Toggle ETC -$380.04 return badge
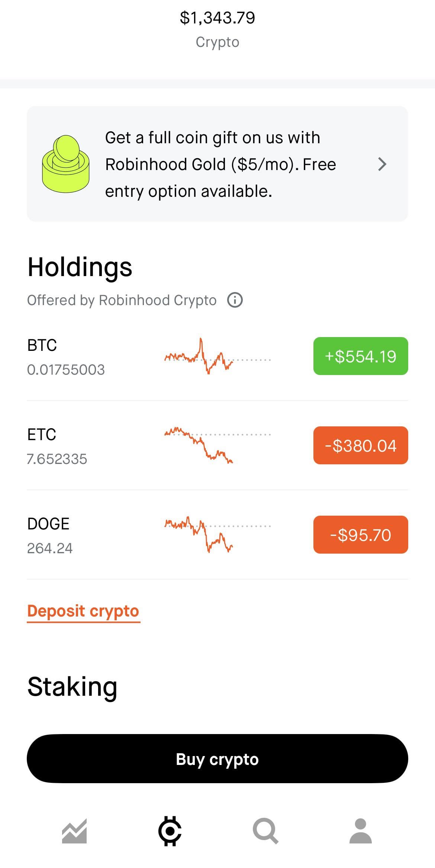 point(361,445)
